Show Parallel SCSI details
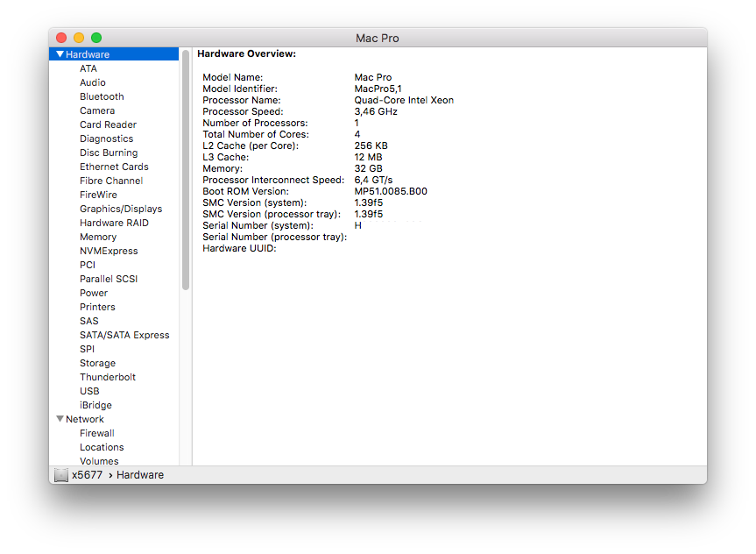Image resolution: width=756 pixels, height=554 pixels. pos(109,279)
